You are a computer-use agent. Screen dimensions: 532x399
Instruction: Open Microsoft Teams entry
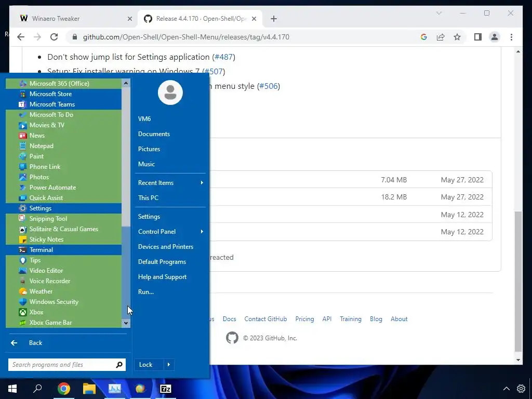click(63, 104)
